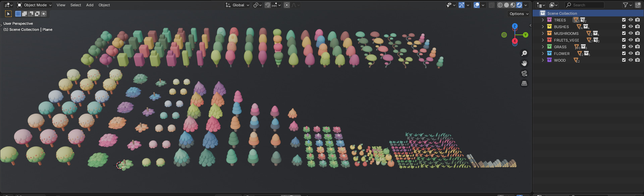The image size is (644, 196).
Task: Click the outliner Search field
Action: tap(585, 5)
